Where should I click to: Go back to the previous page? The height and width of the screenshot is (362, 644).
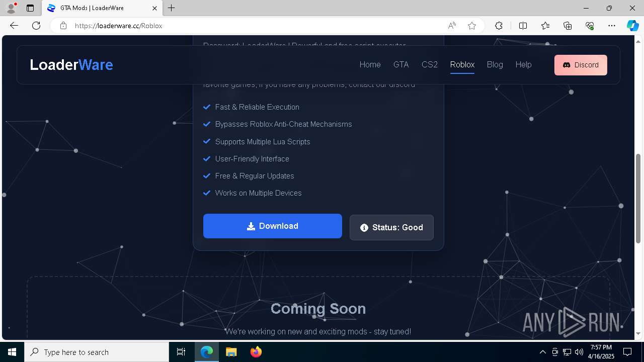point(14,26)
